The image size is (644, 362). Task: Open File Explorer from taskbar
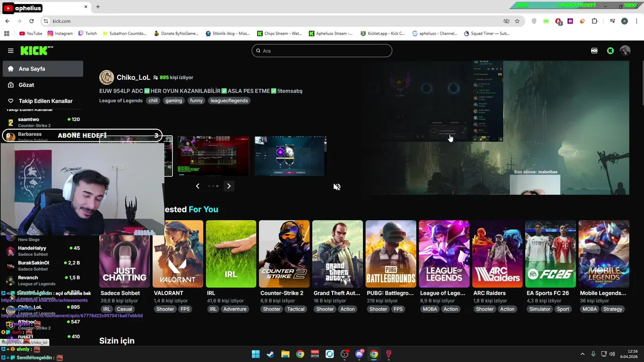point(285,354)
